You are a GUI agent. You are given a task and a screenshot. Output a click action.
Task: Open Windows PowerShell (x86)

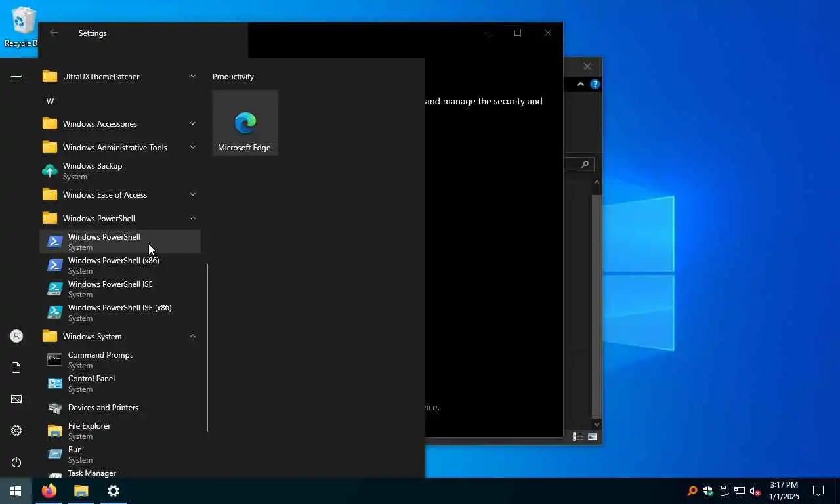(120, 265)
